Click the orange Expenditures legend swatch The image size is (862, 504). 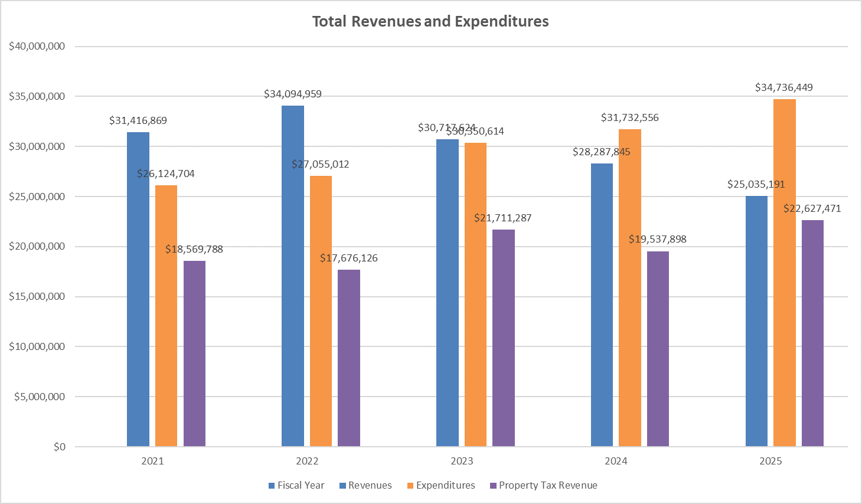tap(410, 486)
